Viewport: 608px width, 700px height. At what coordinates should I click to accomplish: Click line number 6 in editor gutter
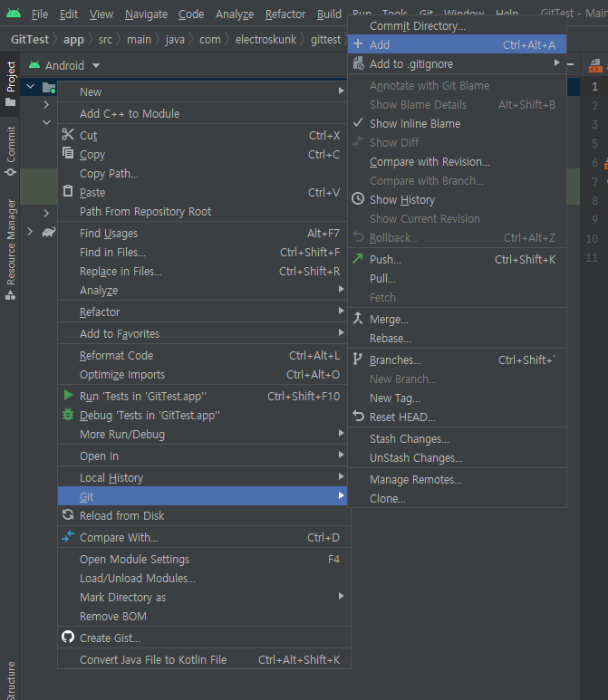click(x=594, y=162)
